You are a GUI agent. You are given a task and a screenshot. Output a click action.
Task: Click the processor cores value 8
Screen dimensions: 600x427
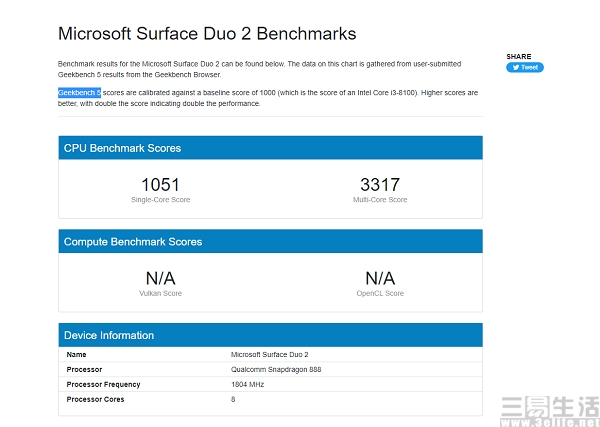[x=233, y=399]
